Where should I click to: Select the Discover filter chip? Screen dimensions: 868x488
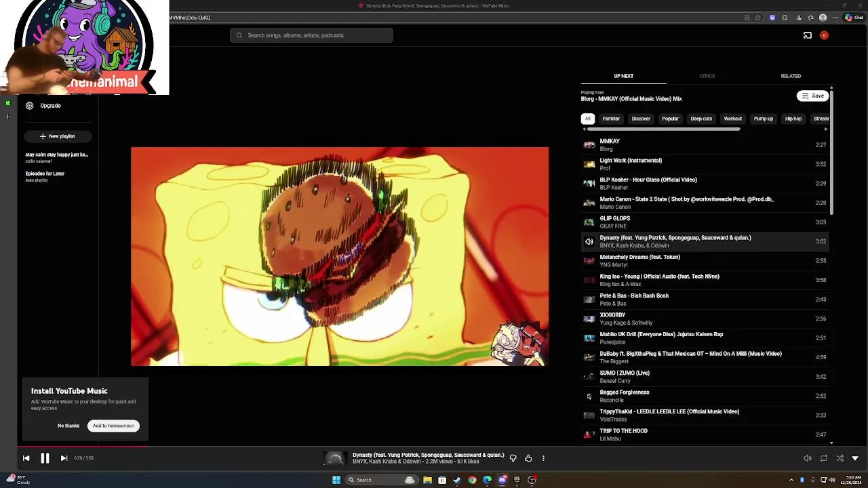641,119
